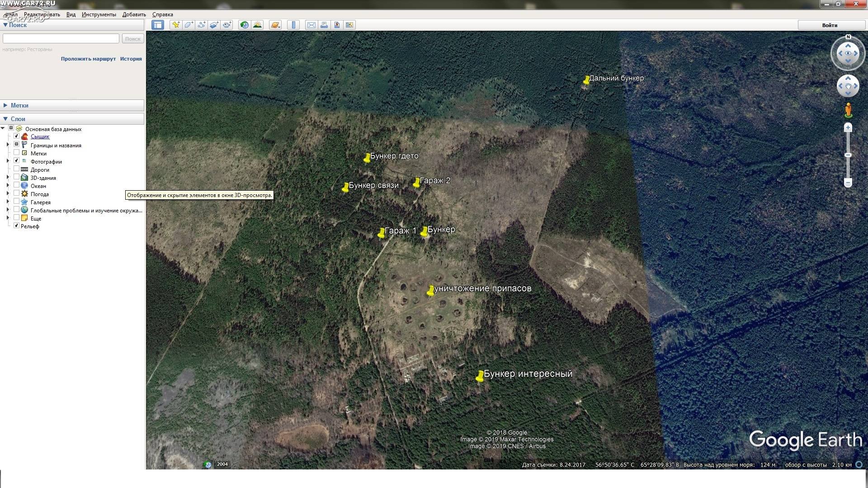868x488 pixels.
Task: Click the Дальний бункер placemark pin
Action: (x=586, y=81)
